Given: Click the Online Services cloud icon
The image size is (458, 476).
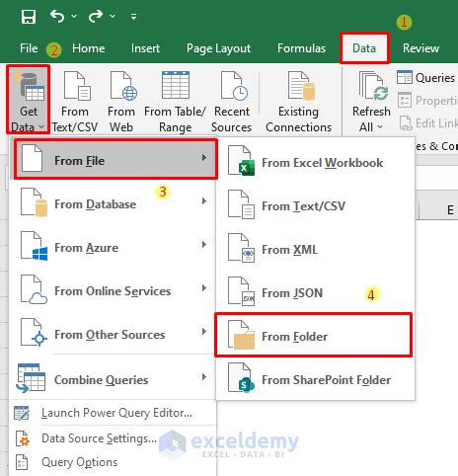Looking at the screenshot, I should 34,289.
